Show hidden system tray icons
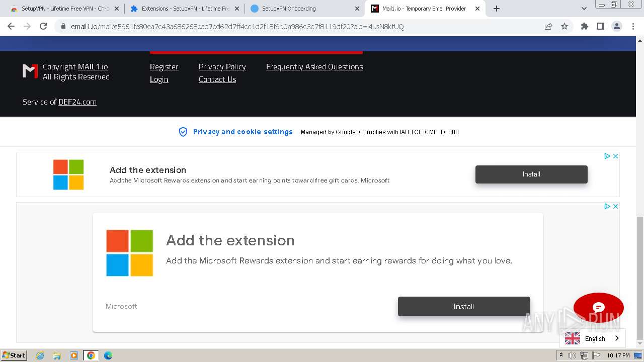644x362 pixels. click(561, 355)
